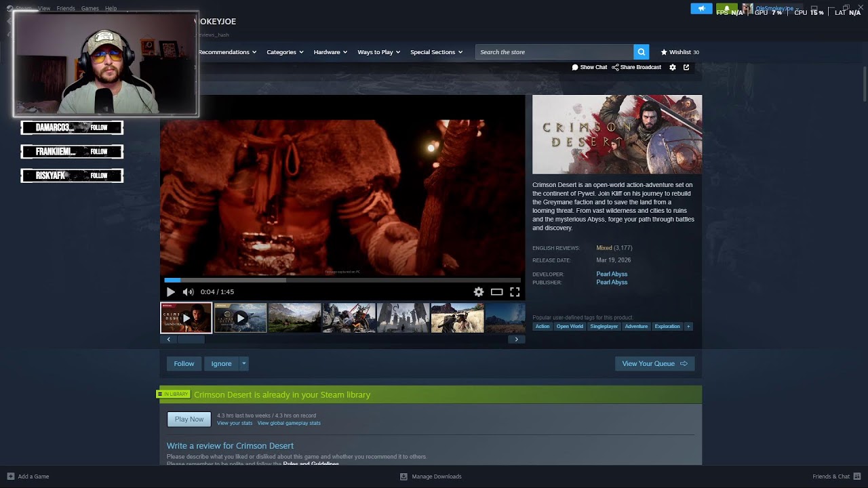Open the Wishlist star link
Viewport: 868px width, 488px height.
679,52
